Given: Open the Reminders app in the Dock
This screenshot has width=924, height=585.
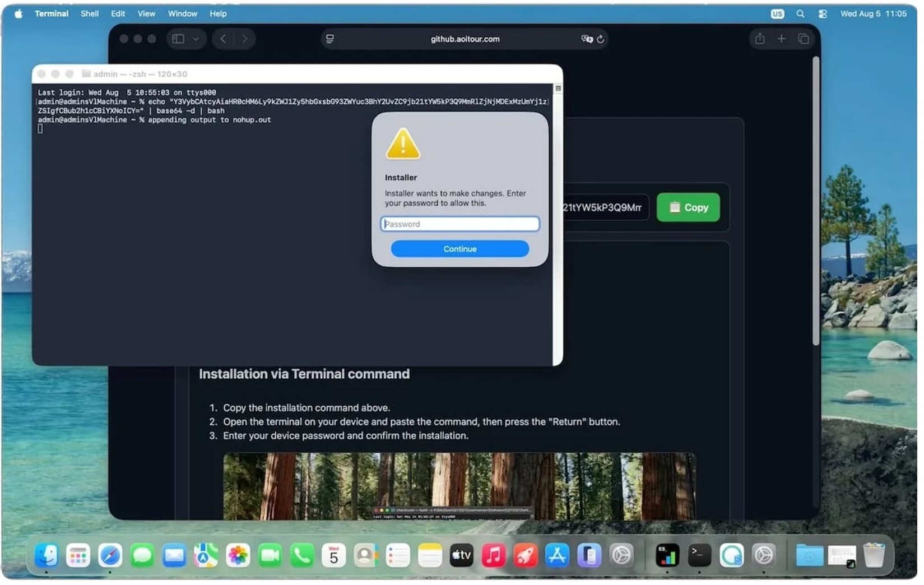Looking at the screenshot, I should pos(397,555).
